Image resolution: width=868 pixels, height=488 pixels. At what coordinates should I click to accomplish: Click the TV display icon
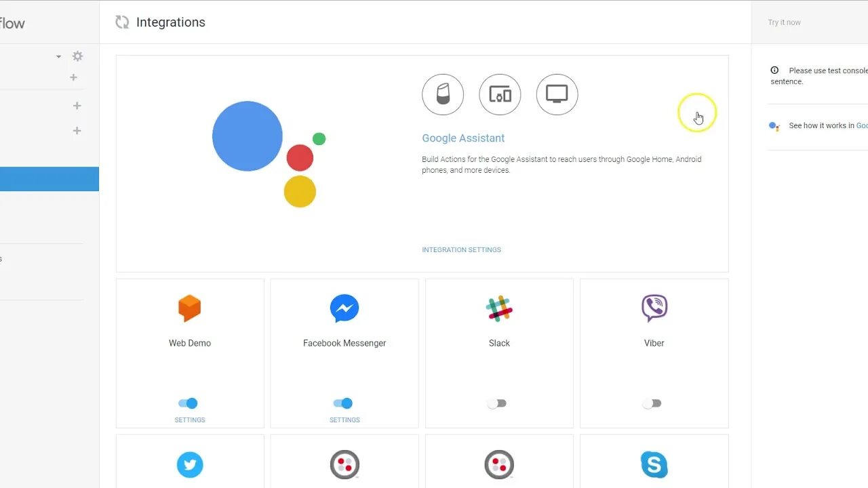(557, 95)
